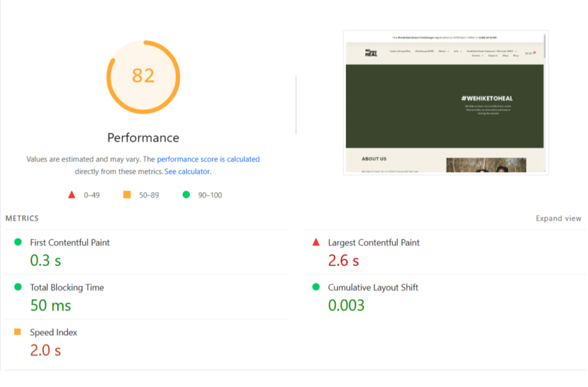Click the 'Performance' heading
This screenshot has height=387, width=588.
[143, 138]
